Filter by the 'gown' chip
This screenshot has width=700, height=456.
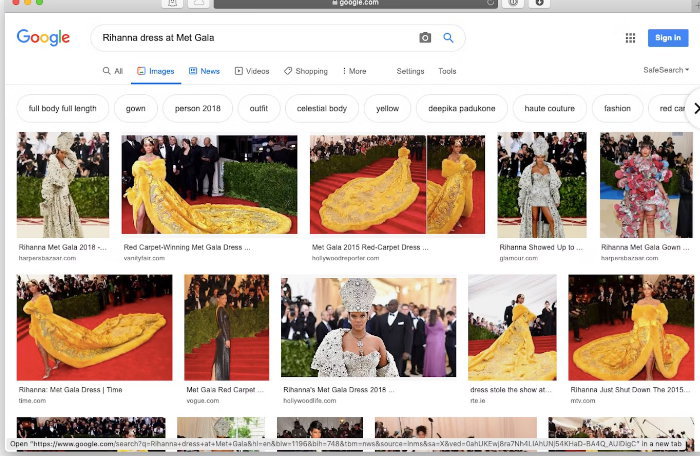136,108
